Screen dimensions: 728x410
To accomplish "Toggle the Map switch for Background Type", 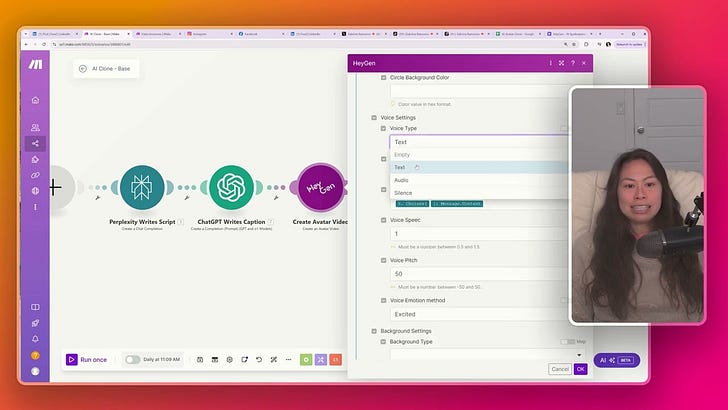I will pyautogui.click(x=567, y=342).
